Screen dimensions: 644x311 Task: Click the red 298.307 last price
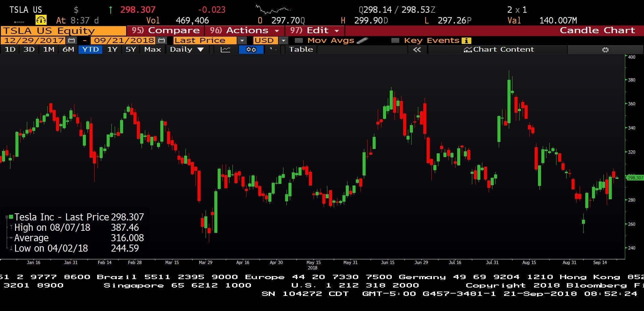(138, 10)
